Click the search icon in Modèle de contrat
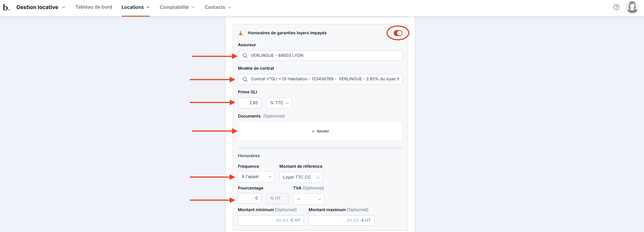This screenshot has width=644, height=232. coord(245,79)
